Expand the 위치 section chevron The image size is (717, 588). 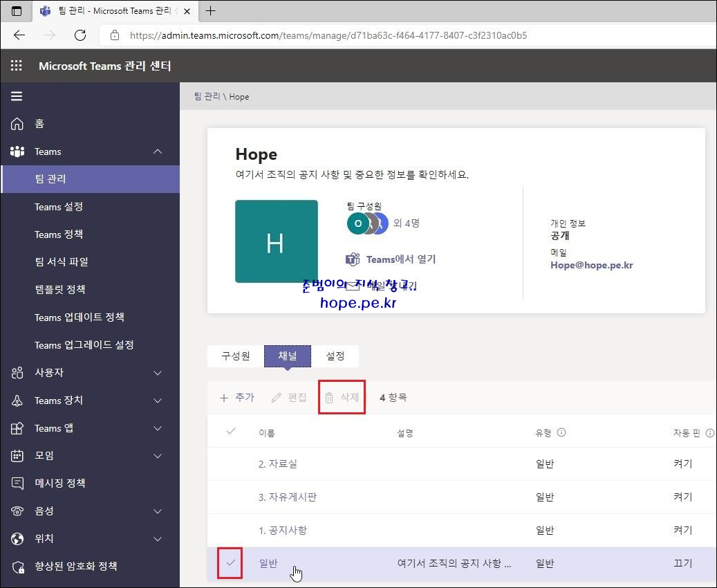(158, 539)
